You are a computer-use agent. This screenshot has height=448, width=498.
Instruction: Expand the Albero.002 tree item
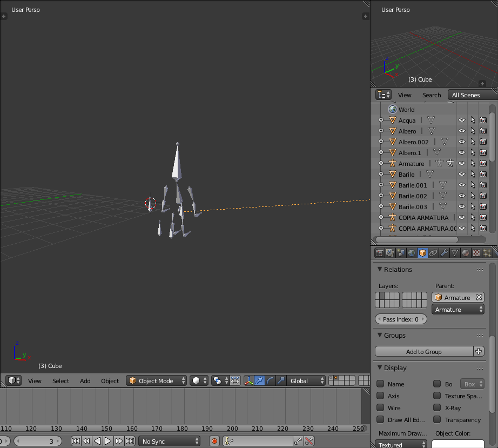coord(381,142)
